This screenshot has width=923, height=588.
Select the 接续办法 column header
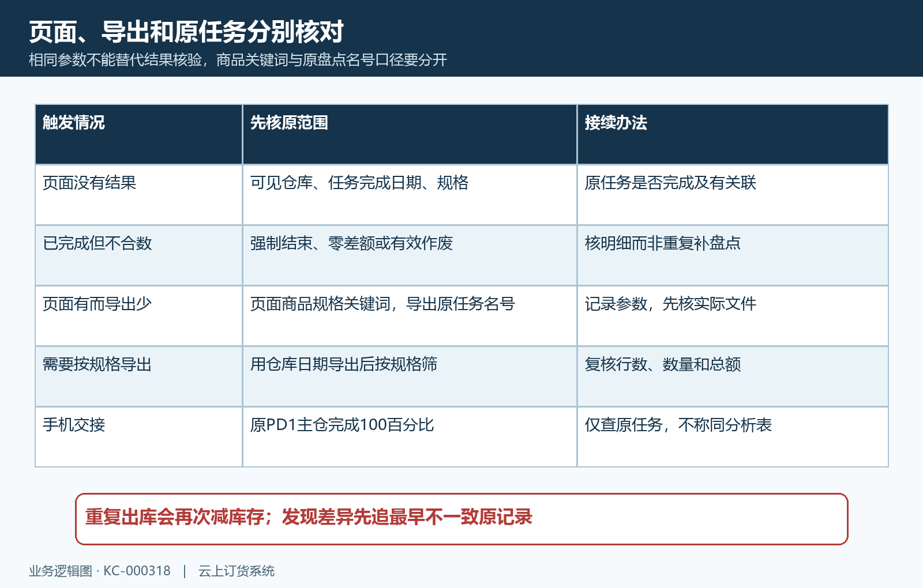click(x=733, y=134)
